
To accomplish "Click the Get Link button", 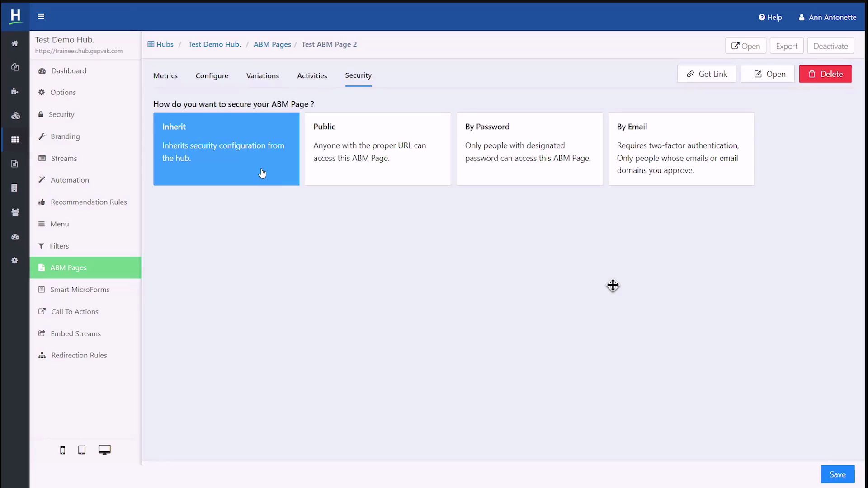I will click(707, 74).
